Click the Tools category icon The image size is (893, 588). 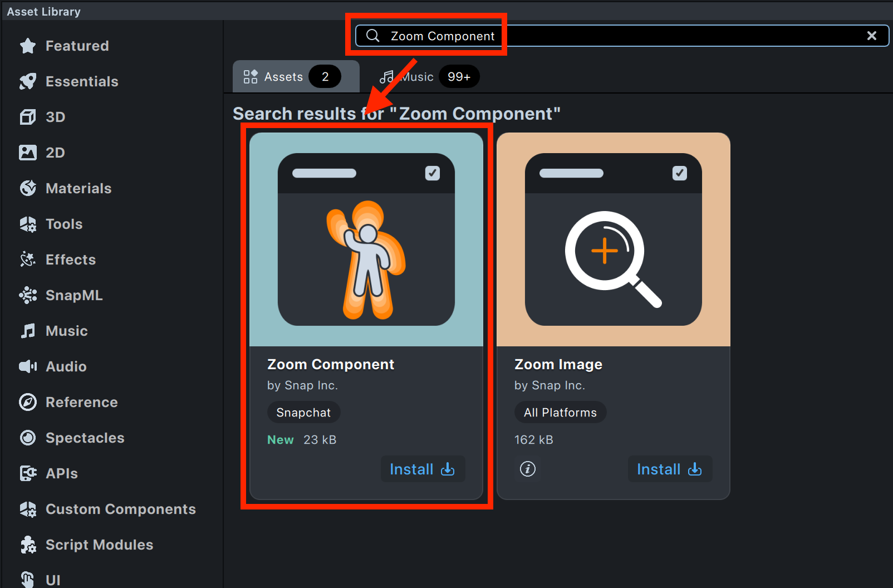tap(28, 224)
